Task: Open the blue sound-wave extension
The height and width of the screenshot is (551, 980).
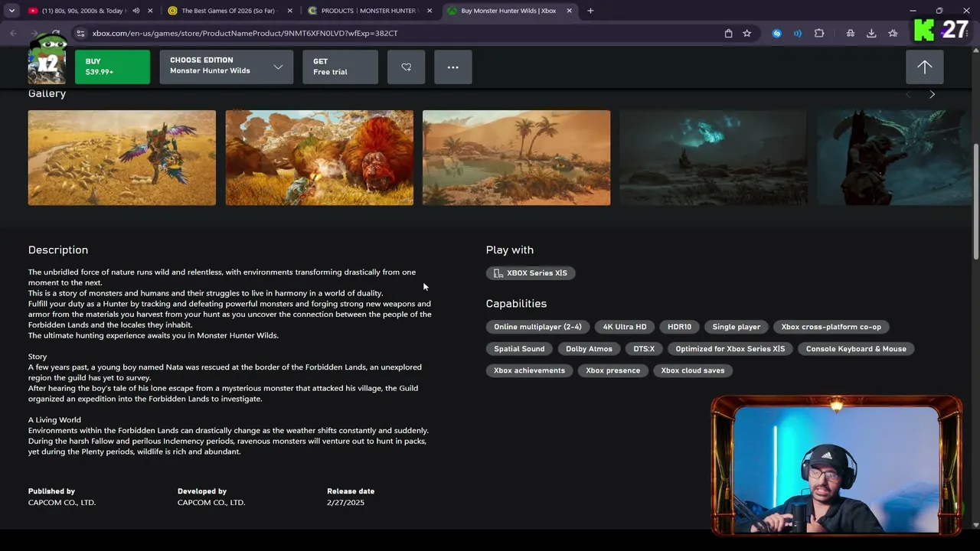Action: pos(798,33)
